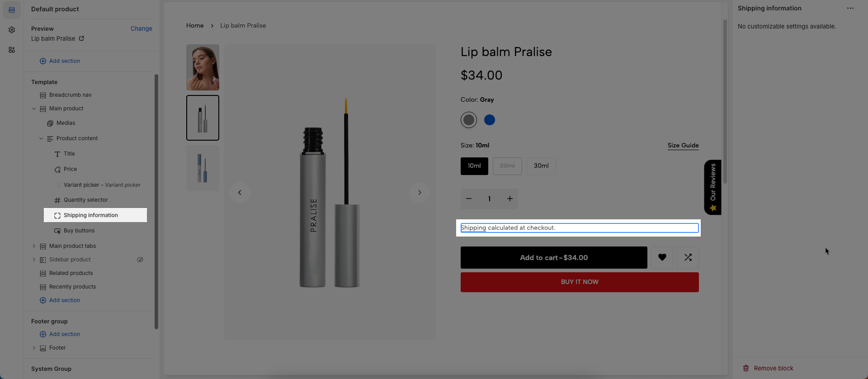Open the Our Reviews side tab

pos(712,187)
